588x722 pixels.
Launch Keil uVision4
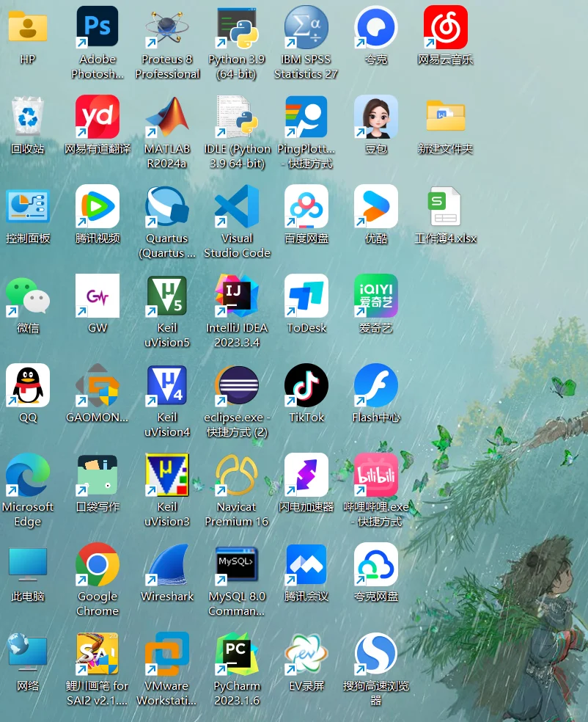click(167, 385)
